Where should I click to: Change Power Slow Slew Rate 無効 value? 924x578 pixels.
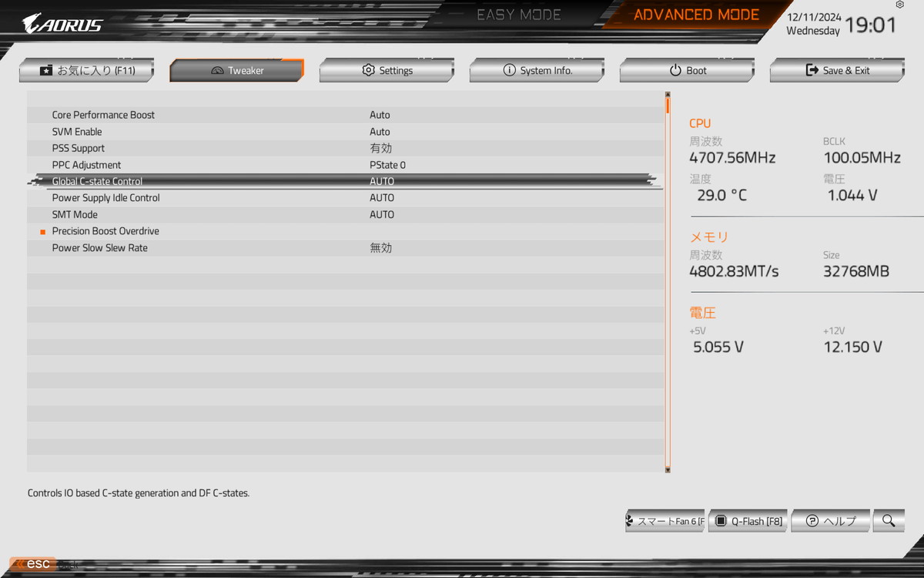(380, 248)
